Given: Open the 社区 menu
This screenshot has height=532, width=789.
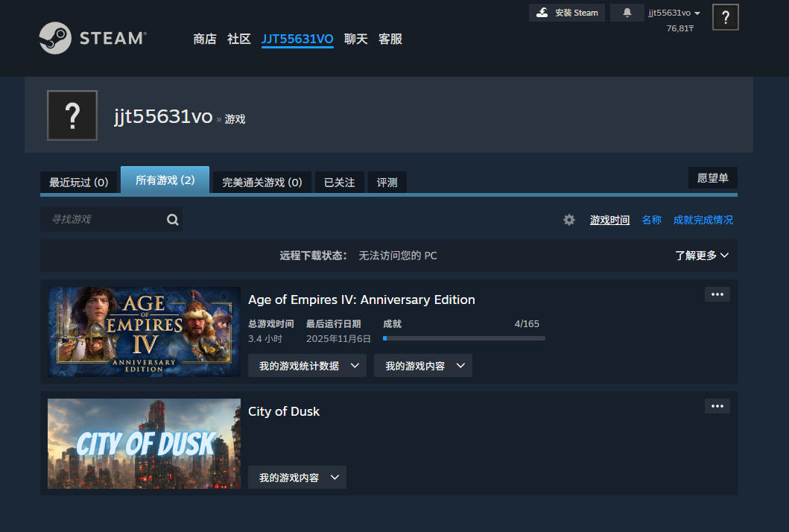Looking at the screenshot, I should point(239,39).
